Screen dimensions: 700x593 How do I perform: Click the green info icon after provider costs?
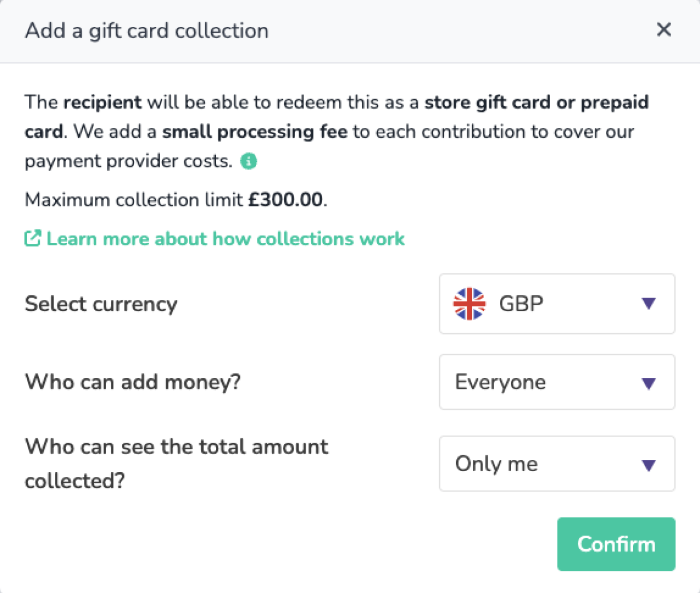pyautogui.click(x=249, y=161)
